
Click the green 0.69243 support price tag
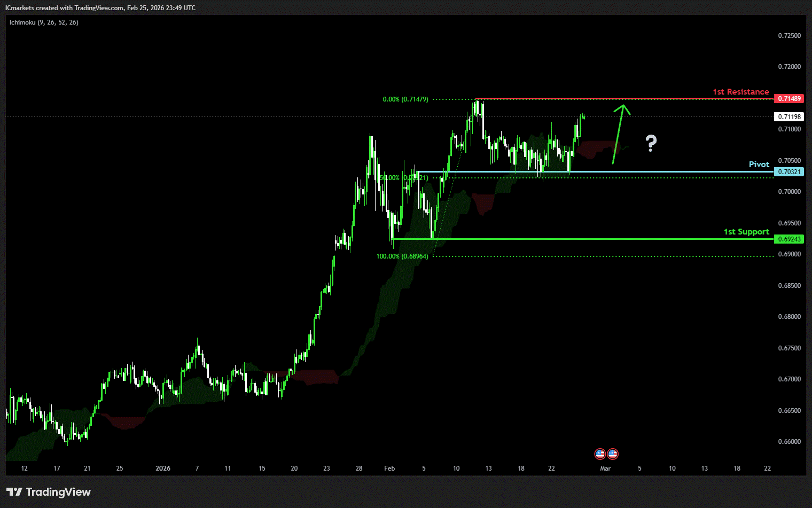point(789,239)
